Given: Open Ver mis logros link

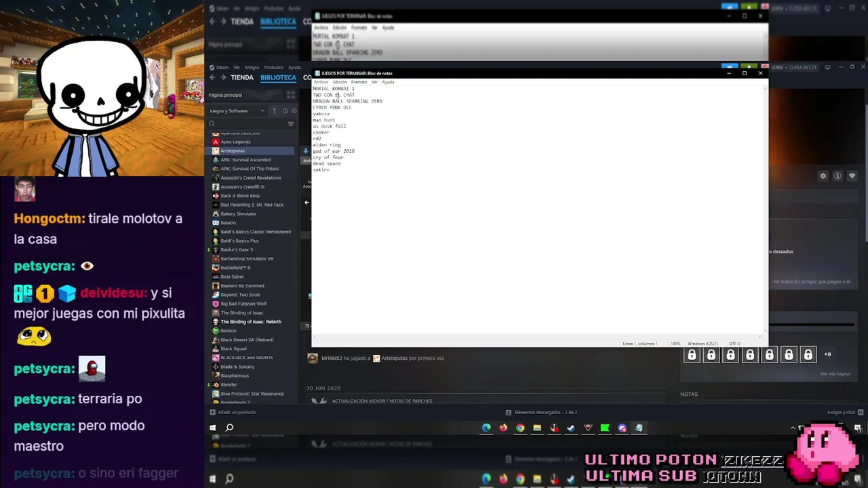Looking at the screenshot, I should tap(835, 373).
